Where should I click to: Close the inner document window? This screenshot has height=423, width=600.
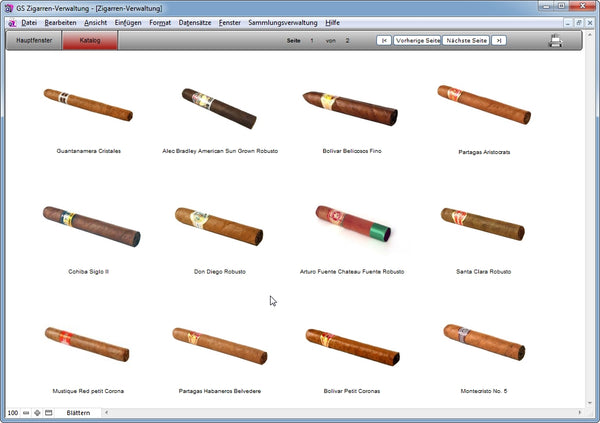[590, 23]
